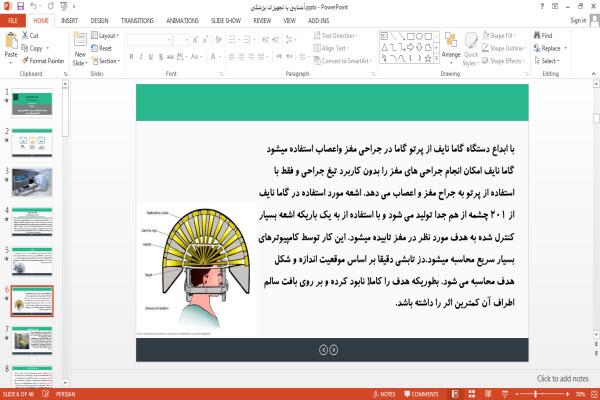Open PowerPoint Help question mark
600x400 pixels.
click(x=542, y=6)
